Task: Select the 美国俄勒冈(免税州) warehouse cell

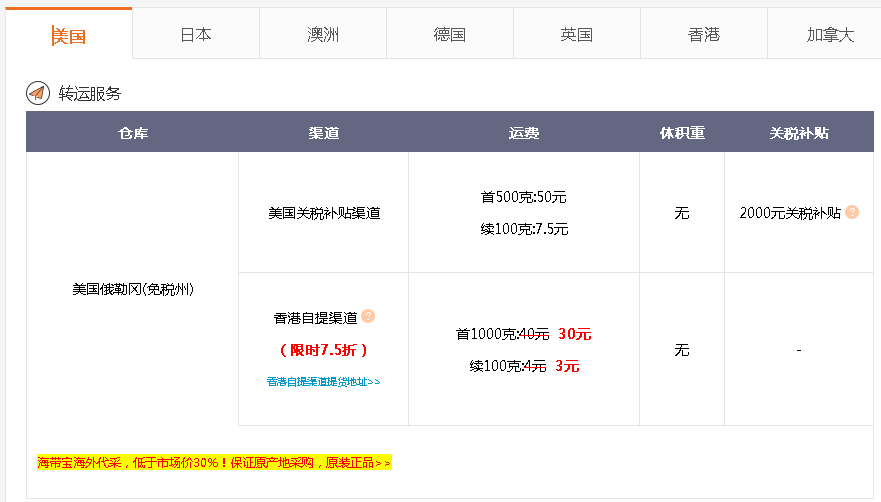Action: 132,289
